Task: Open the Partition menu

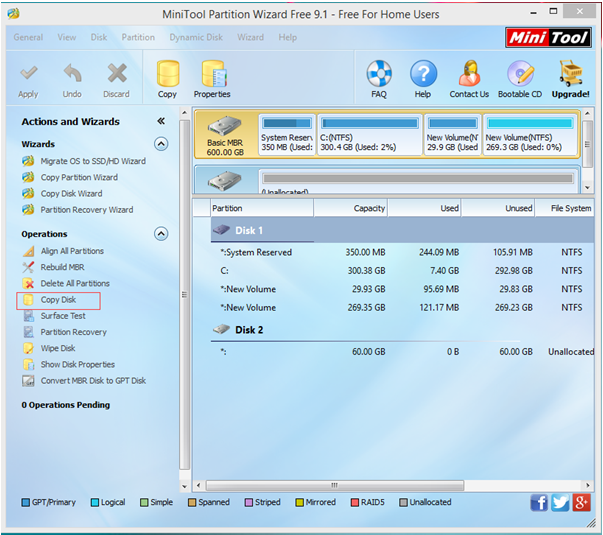Action: 138,37
